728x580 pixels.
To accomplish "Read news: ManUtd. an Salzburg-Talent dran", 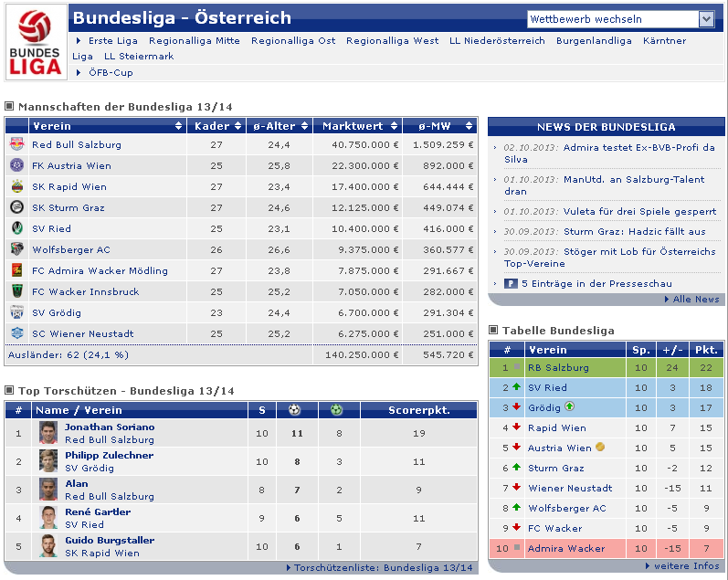I will click(x=605, y=185).
